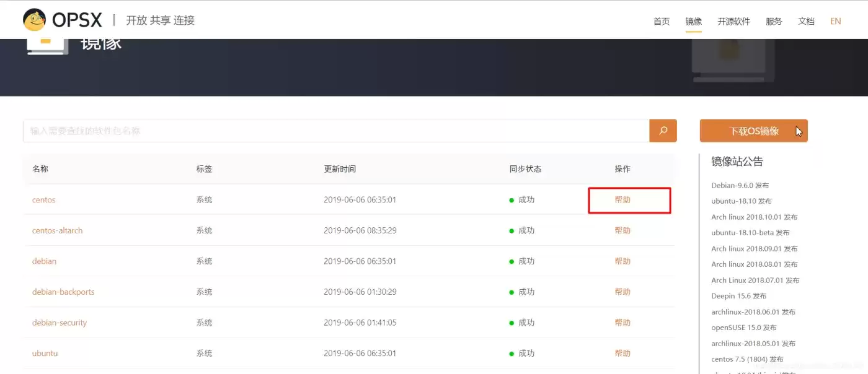Open announcement Debian-9.6.0 发布

click(740, 185)
